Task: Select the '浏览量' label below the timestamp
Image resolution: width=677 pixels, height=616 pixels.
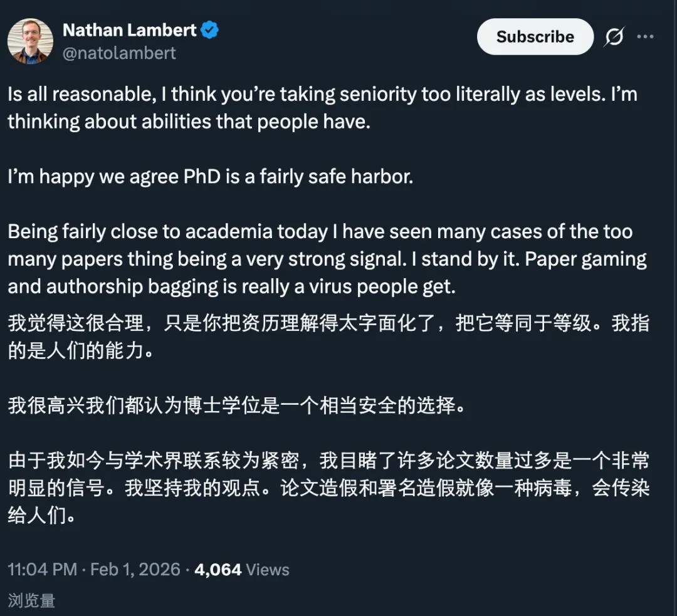Action: point(30,600)
